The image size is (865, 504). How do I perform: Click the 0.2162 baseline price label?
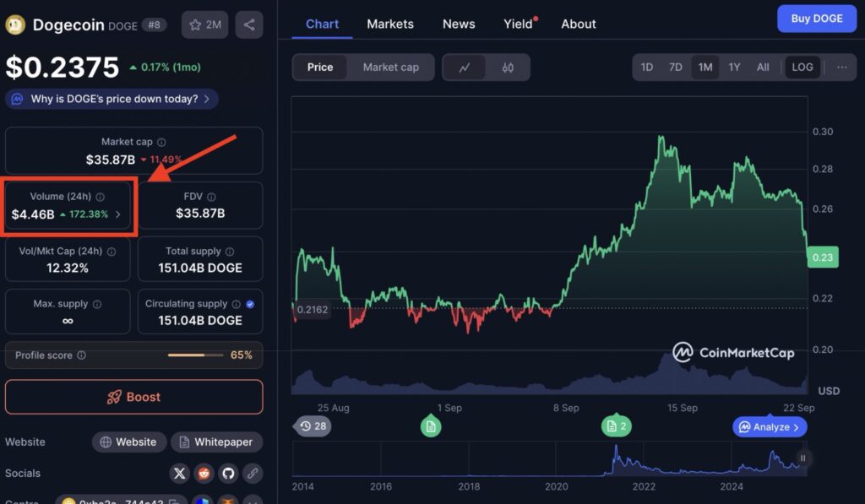tap(313, 309)
